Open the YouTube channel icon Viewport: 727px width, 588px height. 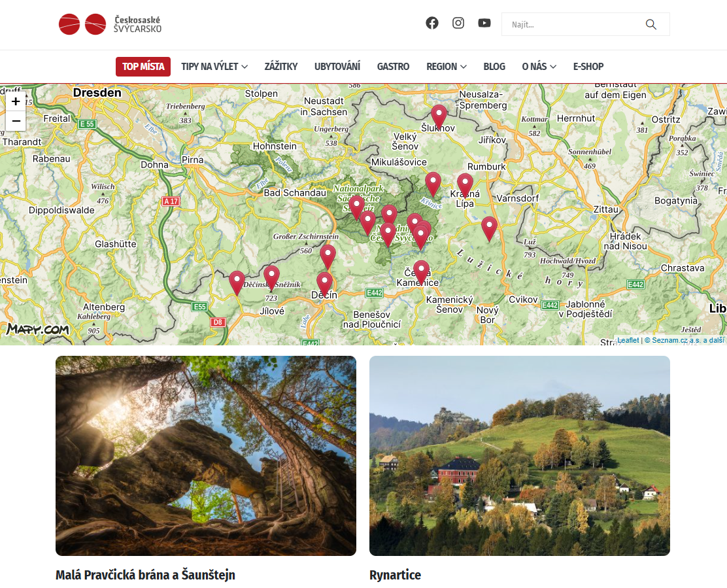click(x=484, y=23)
